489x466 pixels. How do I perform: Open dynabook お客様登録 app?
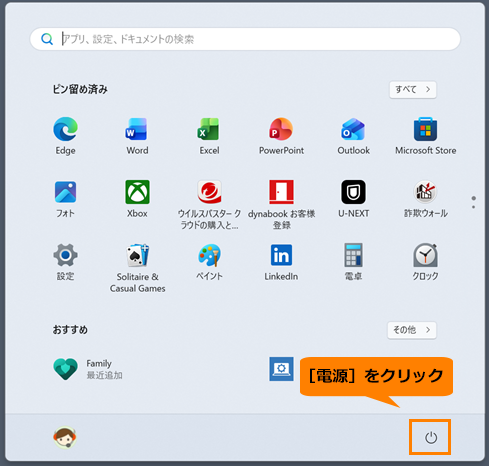pyautogui.click(x=281, y=204)
